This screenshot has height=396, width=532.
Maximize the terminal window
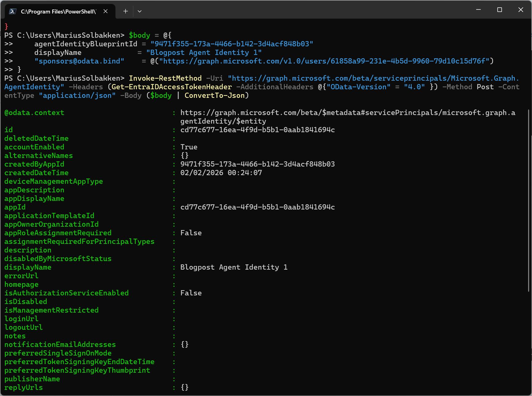pos(499,10)
